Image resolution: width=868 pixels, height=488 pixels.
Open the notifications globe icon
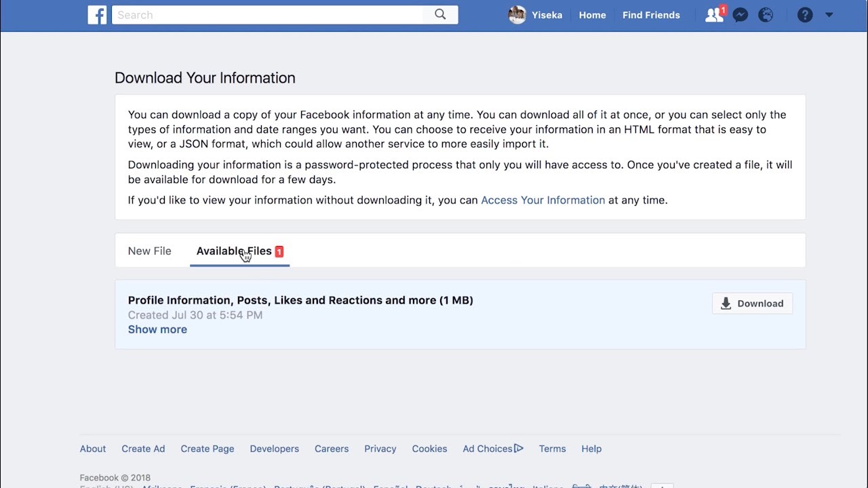[x=766, y=15]
